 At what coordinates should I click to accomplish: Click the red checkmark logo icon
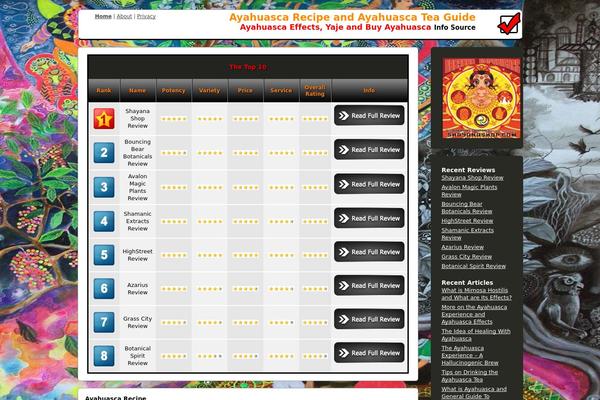point(509,23)
